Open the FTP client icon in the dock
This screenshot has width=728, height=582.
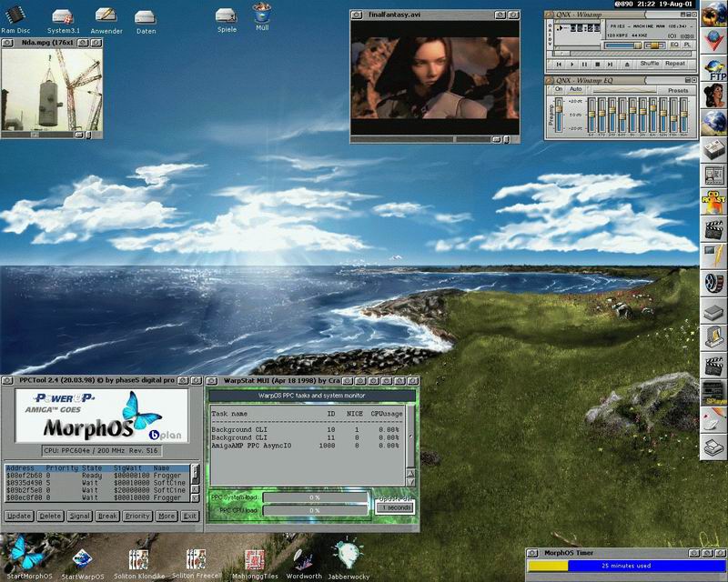(713, 69)
